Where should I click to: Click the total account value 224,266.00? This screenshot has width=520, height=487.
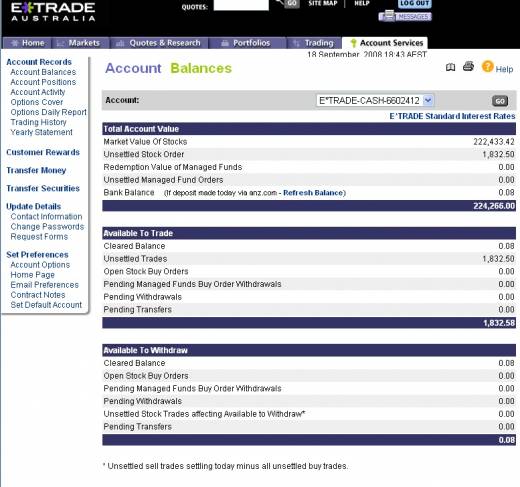(x=494, y=206)
